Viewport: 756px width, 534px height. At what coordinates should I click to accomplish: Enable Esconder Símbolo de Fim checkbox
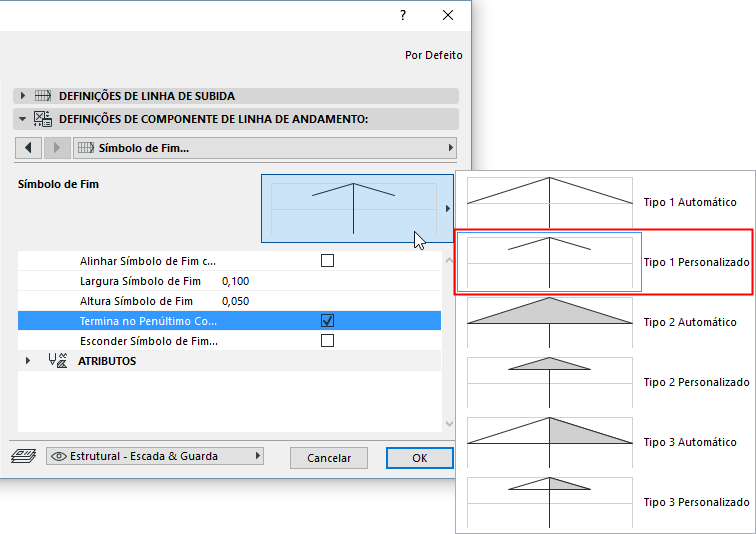[327, 341]
